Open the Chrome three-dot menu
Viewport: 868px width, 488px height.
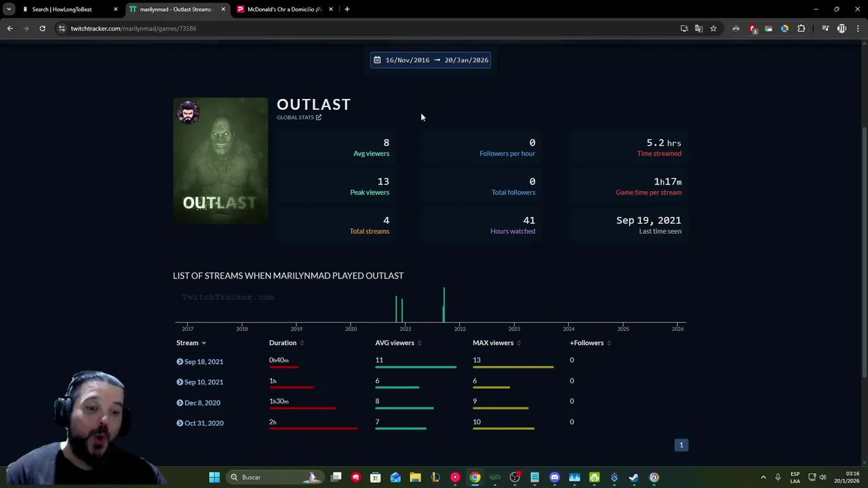tap(859, 28)
